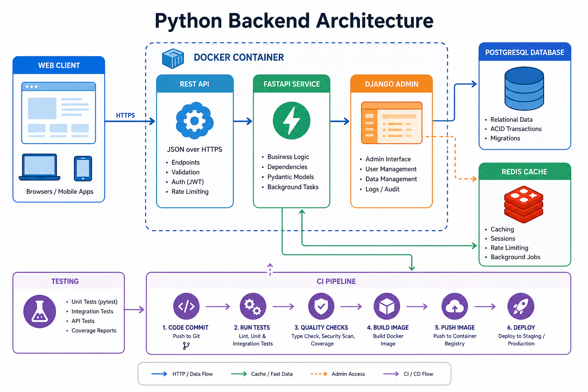
Task: Click the Logs / Audit bullet
Action: pyautogui.click(x=382, y=189)
